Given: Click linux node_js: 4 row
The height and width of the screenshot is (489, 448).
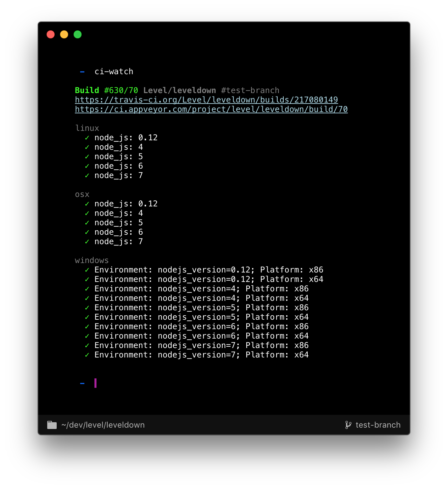Looking at the screenshot, I should (x=114, y=147).
